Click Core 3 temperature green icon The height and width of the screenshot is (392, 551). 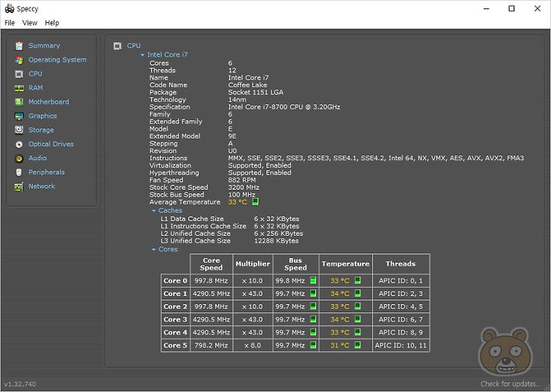[x=357, y=319]
